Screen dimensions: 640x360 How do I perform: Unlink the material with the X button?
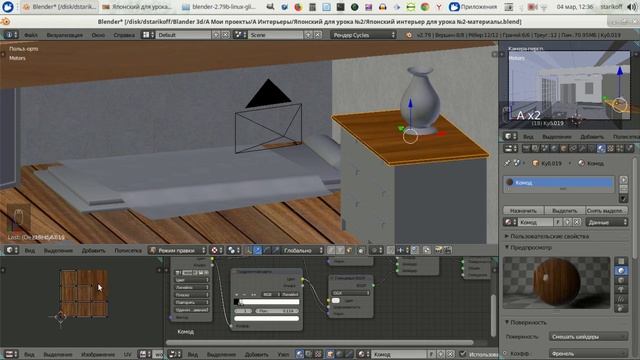(577, 222)
